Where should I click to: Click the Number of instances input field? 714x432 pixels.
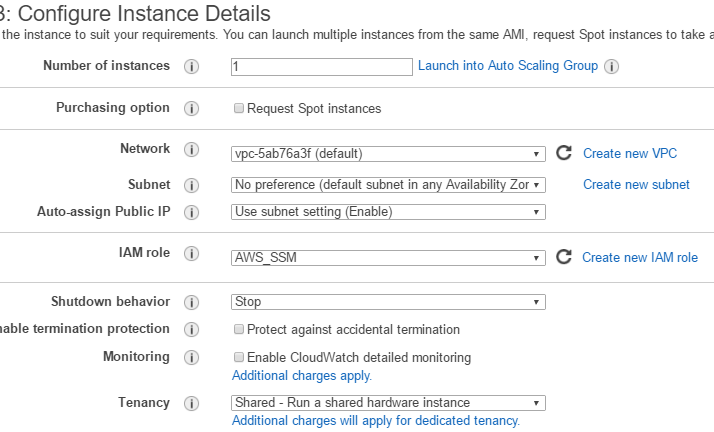[321, 67]
